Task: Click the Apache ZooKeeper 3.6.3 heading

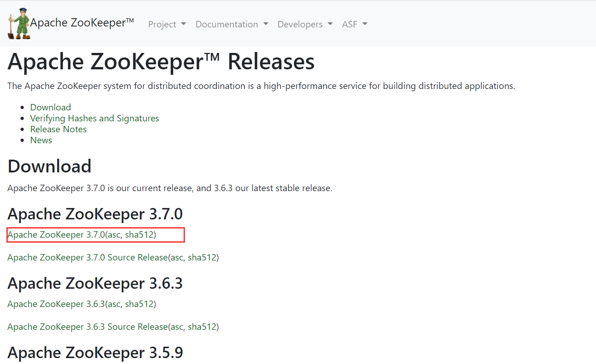Action: click(x=95, y=283)
